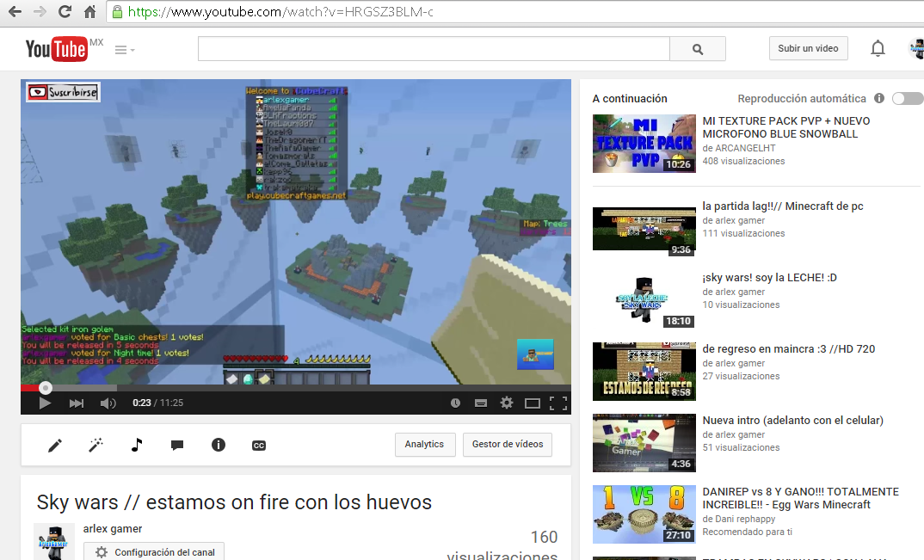The image size is (924, 560).
Task: Open the CC subtitles editor icon
Action: tap(259, 446)
